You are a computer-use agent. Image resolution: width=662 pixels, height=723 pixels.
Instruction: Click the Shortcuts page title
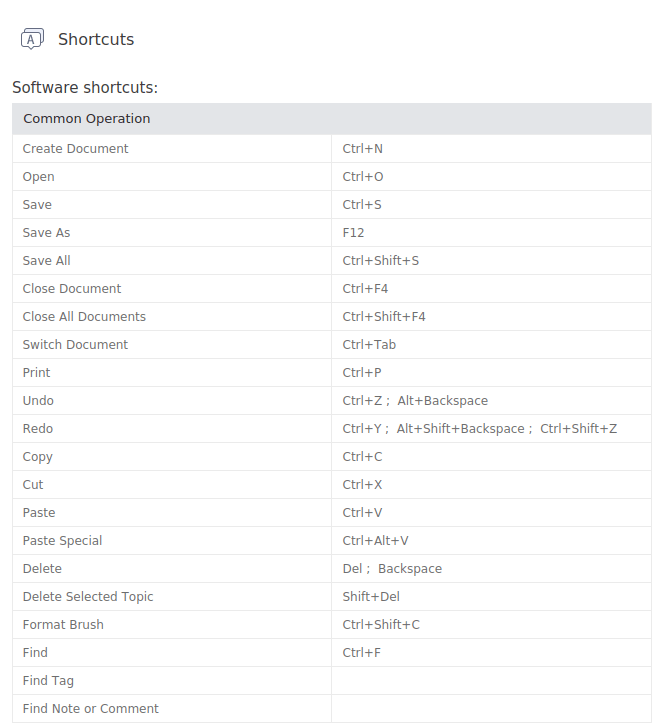coord(96,40)
